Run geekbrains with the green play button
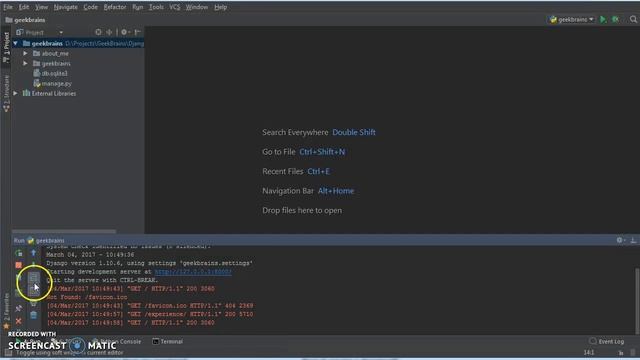Viewport: 640px width, 360px height. pyautogui.click(x=603, y=20)
